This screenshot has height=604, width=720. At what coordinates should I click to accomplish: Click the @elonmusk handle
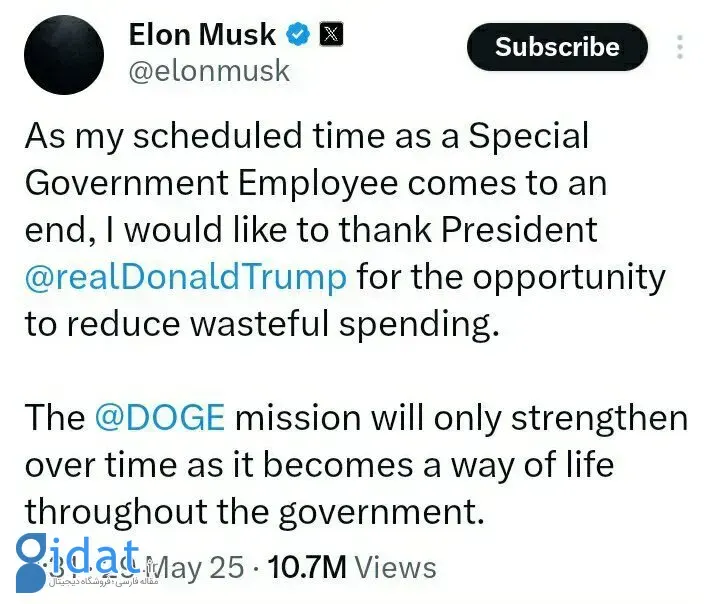[209, 71]
